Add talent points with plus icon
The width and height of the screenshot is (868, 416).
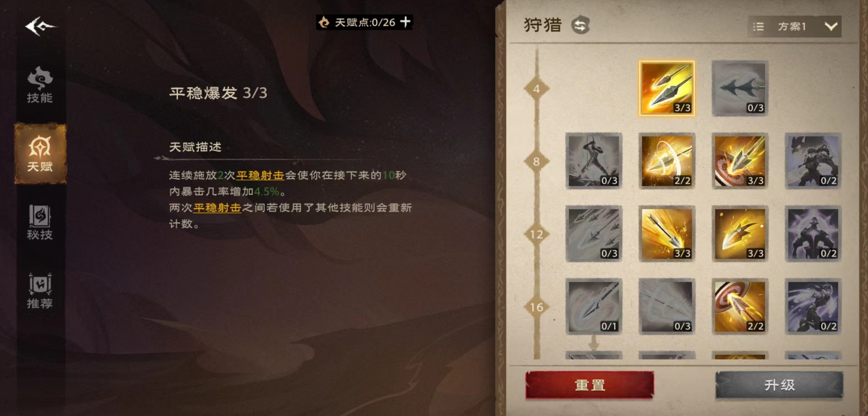pyautogui.click(x=405, y=22)
